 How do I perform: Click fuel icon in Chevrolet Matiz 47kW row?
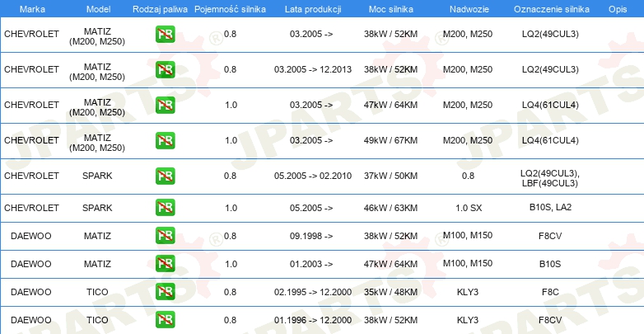tap(166, 106)
